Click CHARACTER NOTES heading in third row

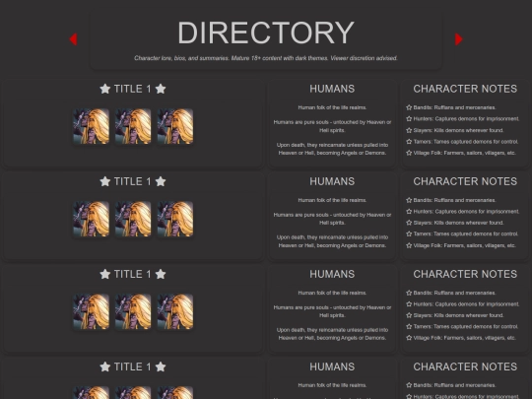point(465,274)
